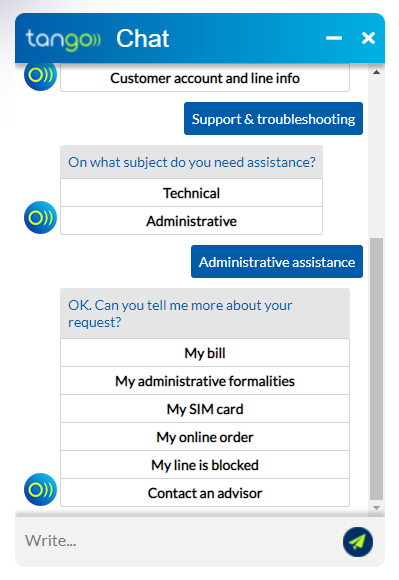Click bot avatar next to Administrative option
The image size is (399, 580).
coord(40,218)
